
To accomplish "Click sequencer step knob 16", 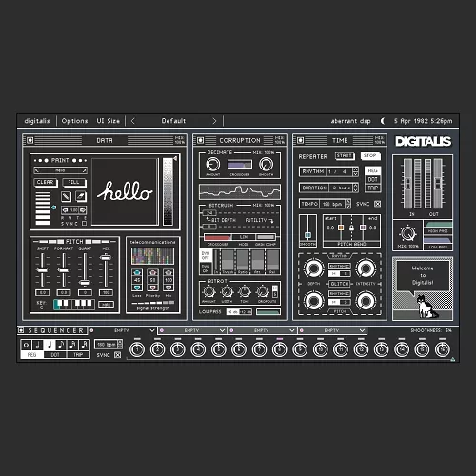I will point(443,349).
